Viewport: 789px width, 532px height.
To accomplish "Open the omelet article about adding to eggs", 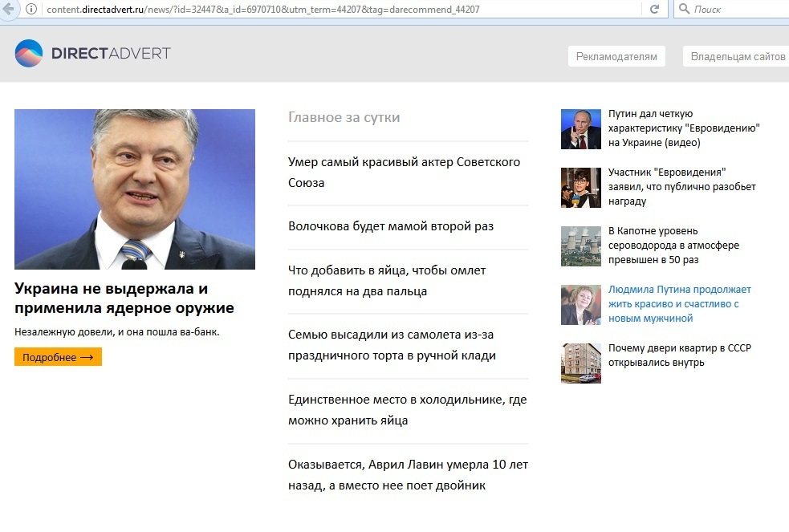I will (x=386, y=280).
